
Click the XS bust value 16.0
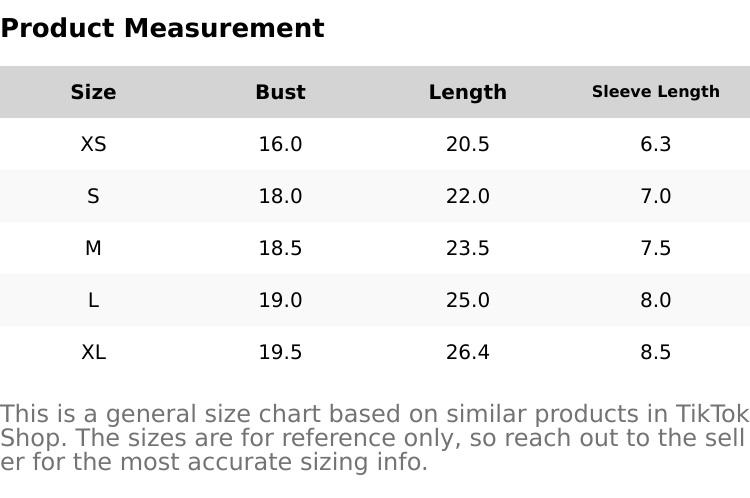click(x=280, y=144)
